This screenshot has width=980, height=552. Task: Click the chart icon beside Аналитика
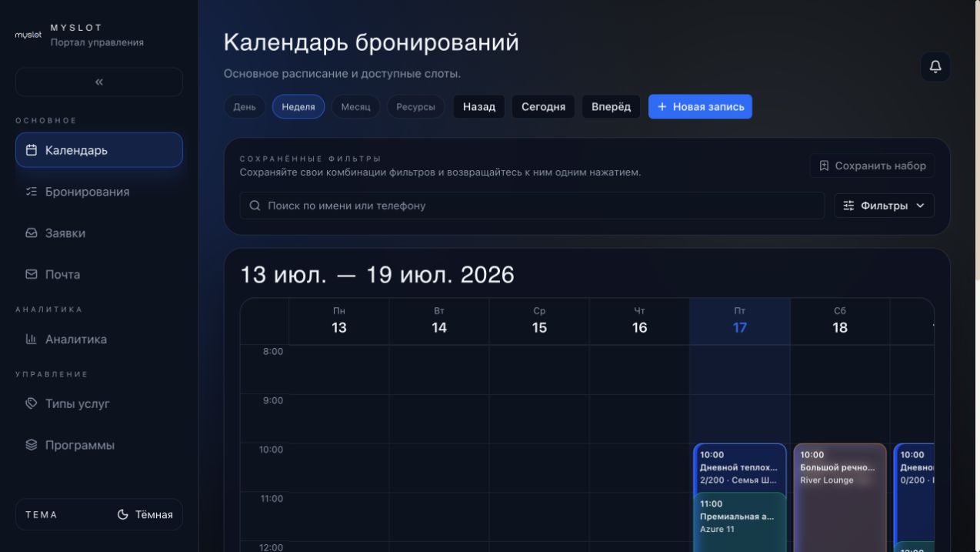(x=32, y=339)
